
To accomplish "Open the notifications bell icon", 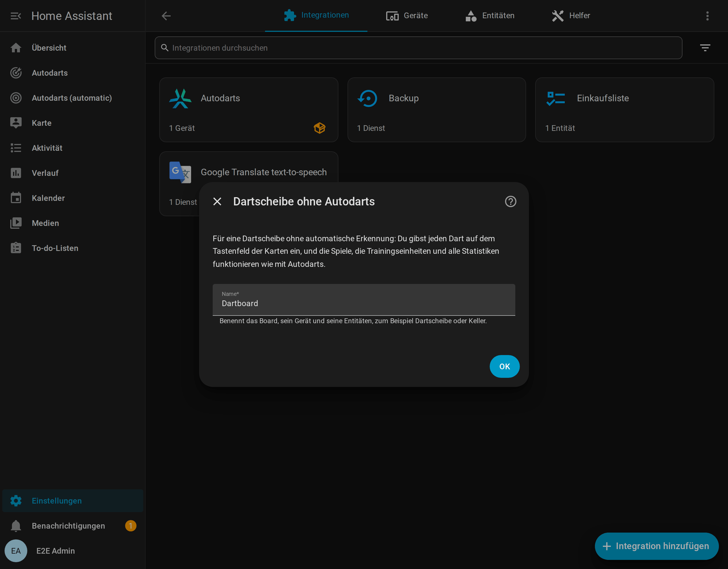I will click(16, 526).
